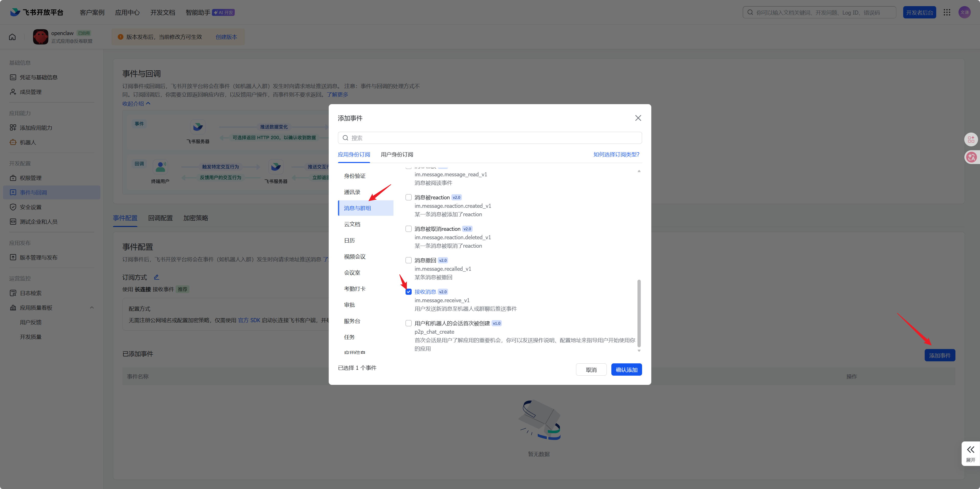Image resolution: width=980 pixels, height=489 pixels.
Task: Collapse the 应用质量看板 sidebar group
Action: pos(92,308)
